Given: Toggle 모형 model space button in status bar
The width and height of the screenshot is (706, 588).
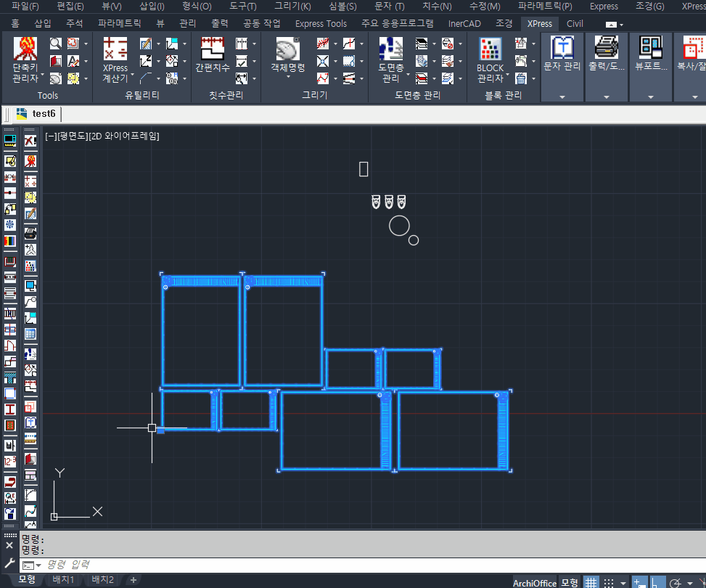Looking at the screenshot, I should coord(569,582).
